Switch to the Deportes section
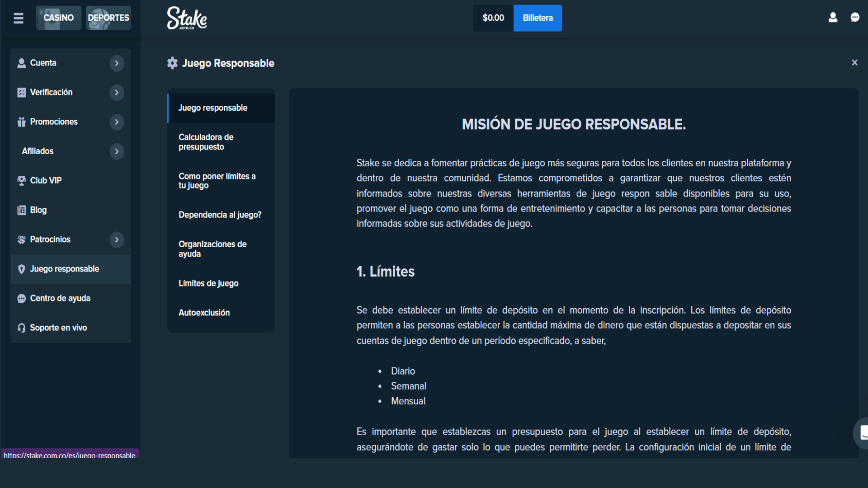This screenshot has width=868, height=488. click(x=108, y=18)
